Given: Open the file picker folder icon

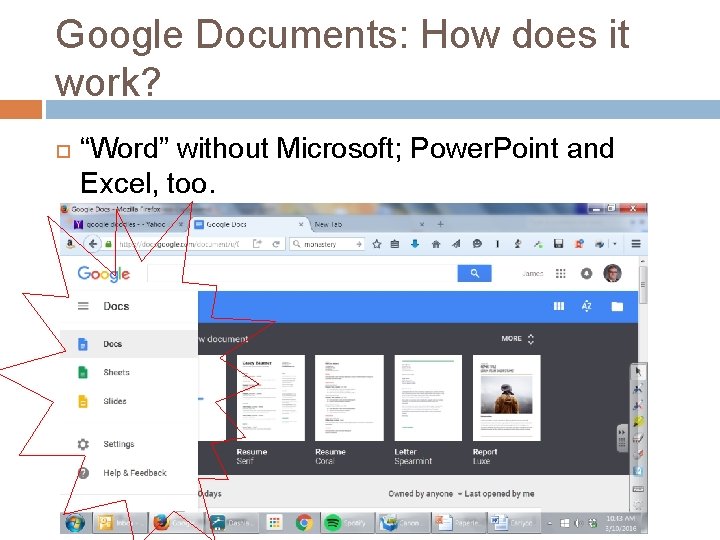Looking at the screenshot, I should click(617, 306).
